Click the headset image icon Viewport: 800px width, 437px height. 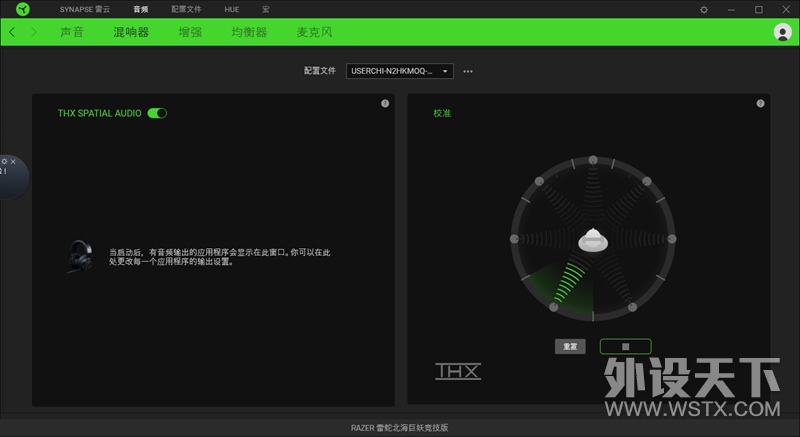pyautogui.click(x=80, y=256)
